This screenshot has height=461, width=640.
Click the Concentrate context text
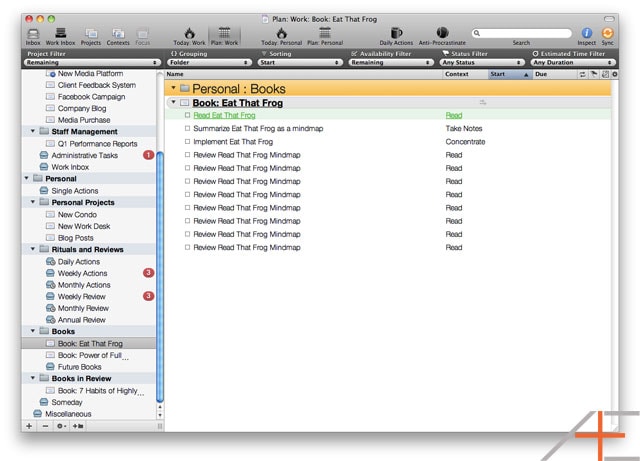click(x=465, y=142)
